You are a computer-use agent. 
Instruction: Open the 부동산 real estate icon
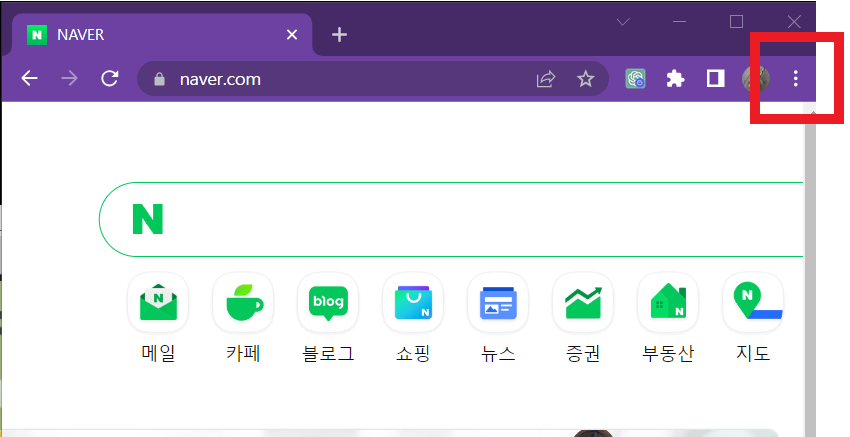tap(668, 302)
